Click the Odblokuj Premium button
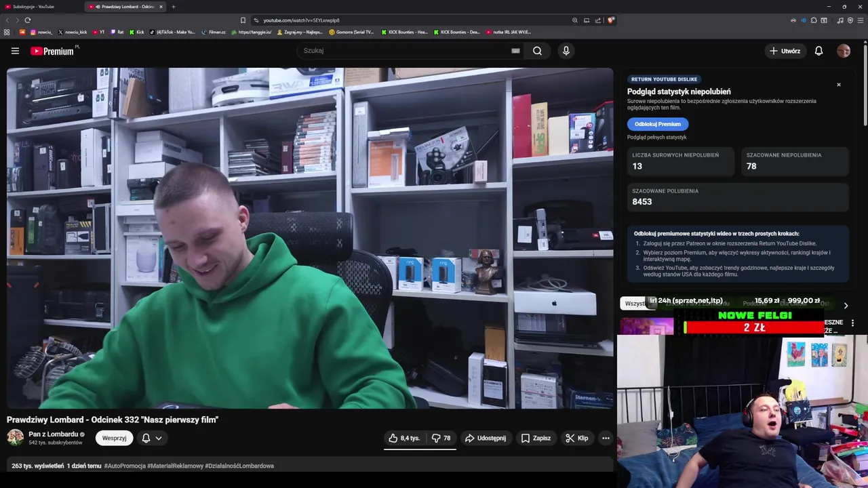The height and width of the screenshot is (488, 868). tap(657, 124)
